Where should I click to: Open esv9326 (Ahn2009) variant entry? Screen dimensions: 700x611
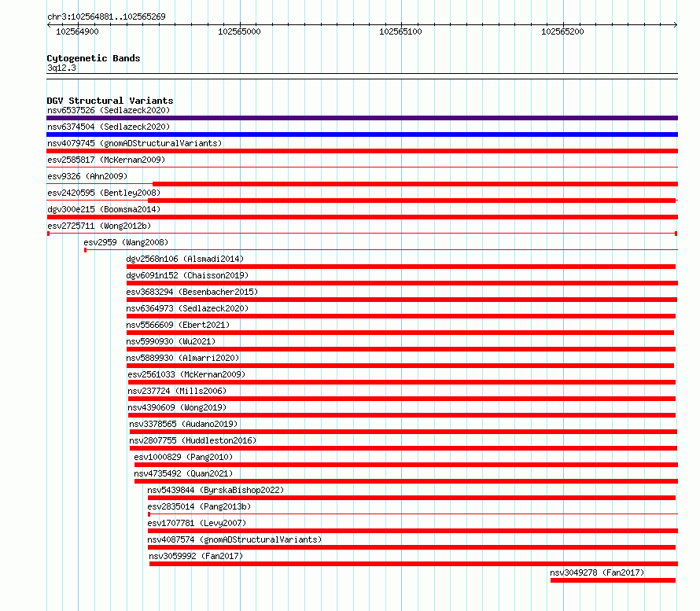[87, 176]
